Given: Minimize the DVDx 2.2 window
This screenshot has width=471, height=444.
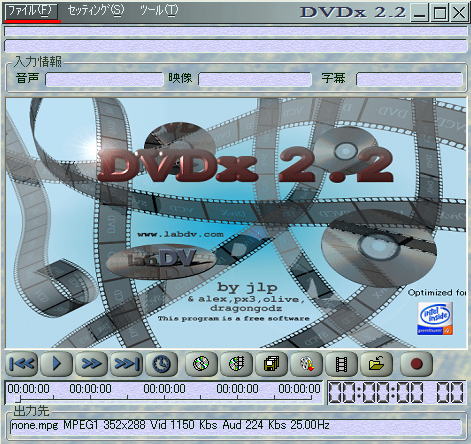Looking at the screenshot, I should (420, 13).
